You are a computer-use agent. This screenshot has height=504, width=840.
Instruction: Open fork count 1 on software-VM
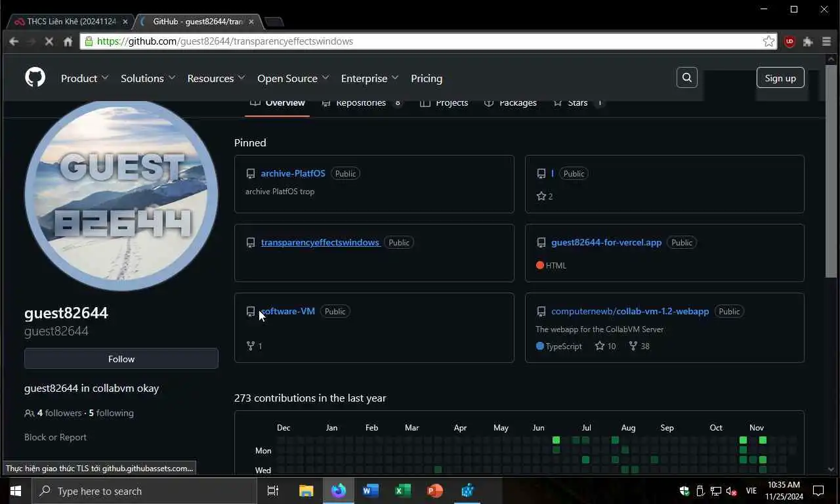coord(254,346)
